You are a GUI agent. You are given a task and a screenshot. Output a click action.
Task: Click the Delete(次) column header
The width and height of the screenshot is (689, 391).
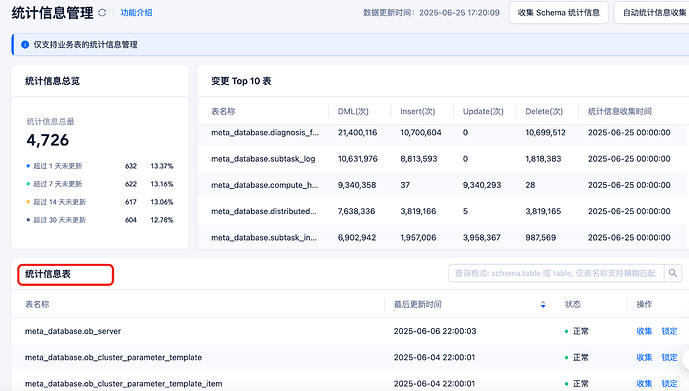544,112
